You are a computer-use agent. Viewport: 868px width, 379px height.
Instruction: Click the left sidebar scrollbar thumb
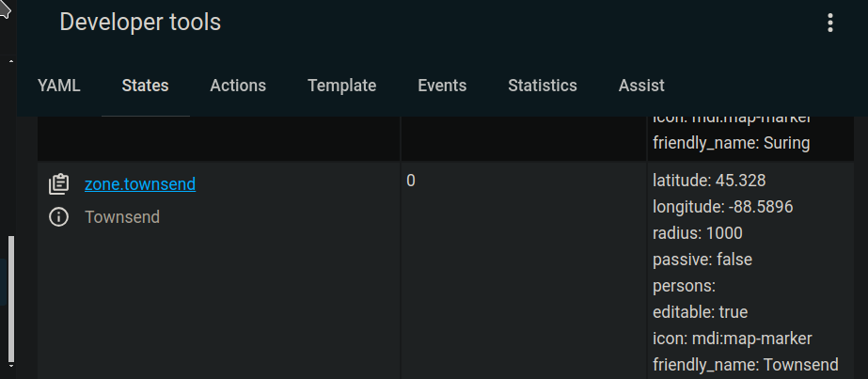11,299
